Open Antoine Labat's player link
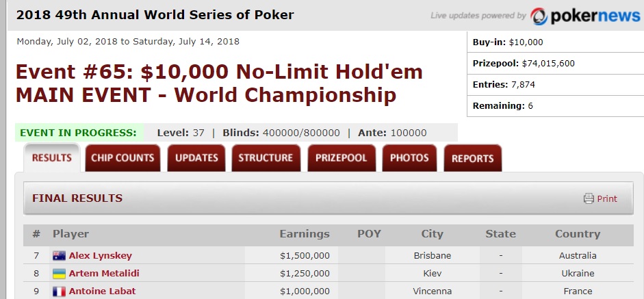The height and width of the screenshot is (299, 644). [102, 291]
